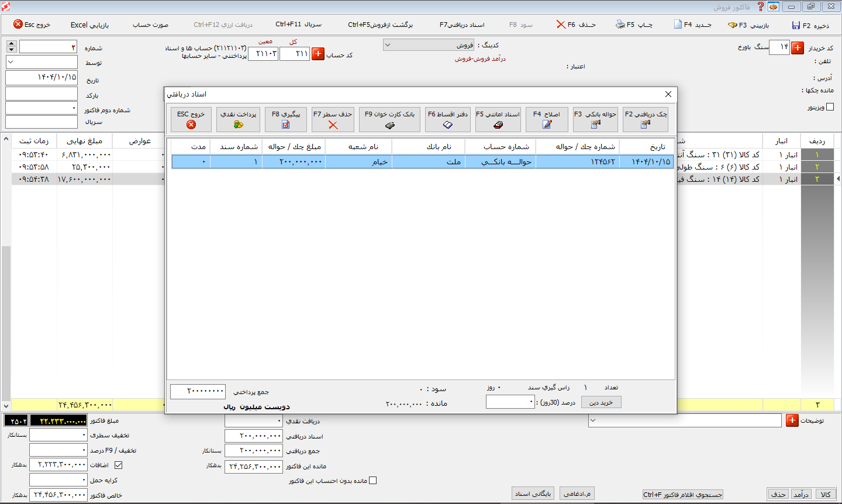The width and height of the screenshot is (842, 504).
Task: Click اصلاح F4 edit icon
Action: [x=547, y=124]
